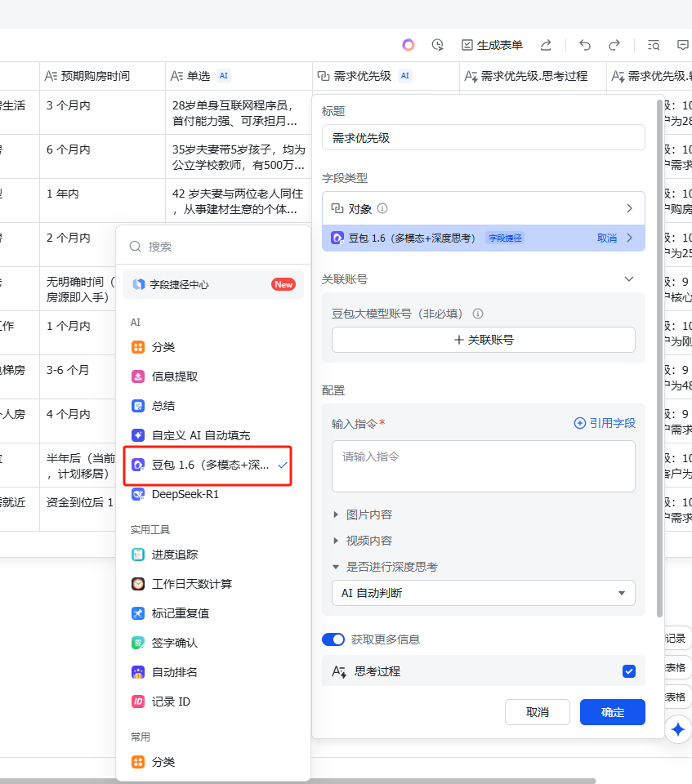The height and width of the screenshot is (784, 692).
Task: Select the 需求优先级.思考过程 column header
Action: point(533,76)
